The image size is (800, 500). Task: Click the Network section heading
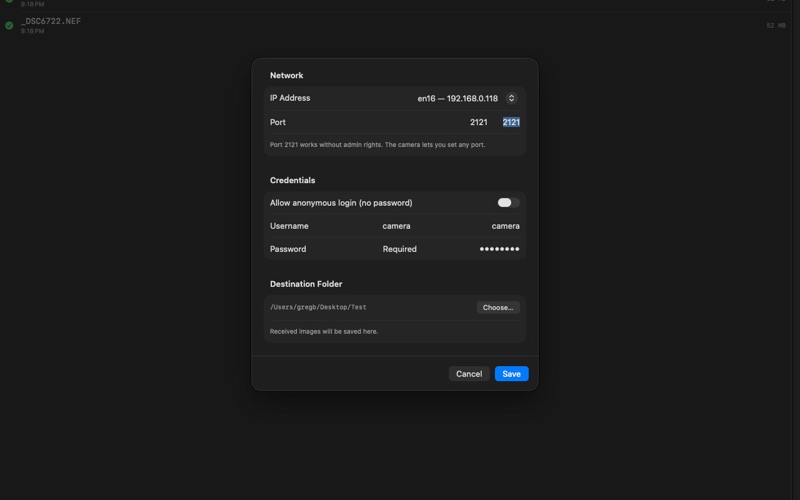pos(286,75)
